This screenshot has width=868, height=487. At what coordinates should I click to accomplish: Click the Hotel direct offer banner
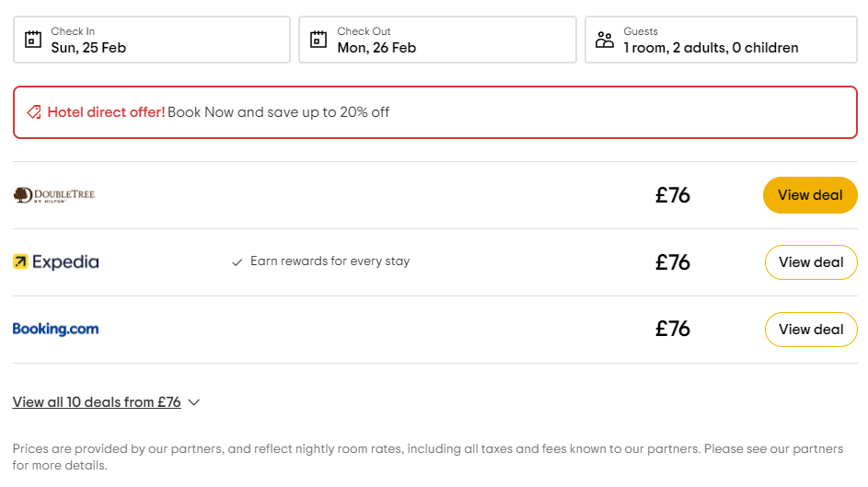[435, 112]
